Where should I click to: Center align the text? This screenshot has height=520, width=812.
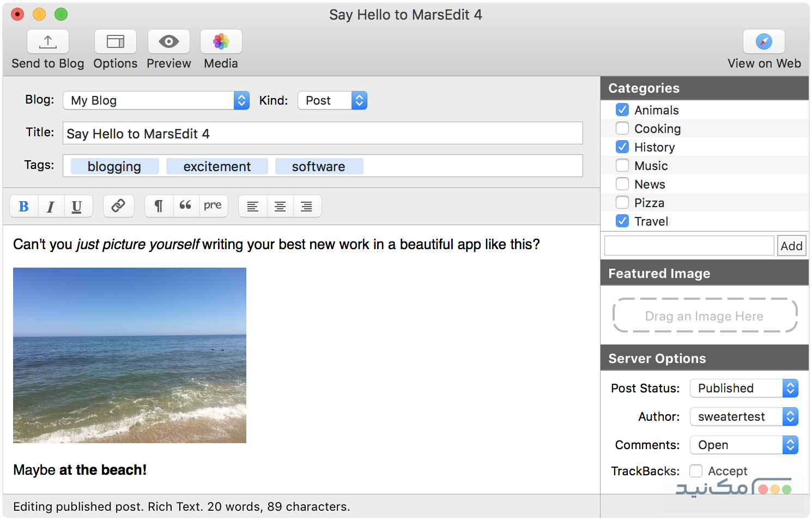click(x=280, y=207)
